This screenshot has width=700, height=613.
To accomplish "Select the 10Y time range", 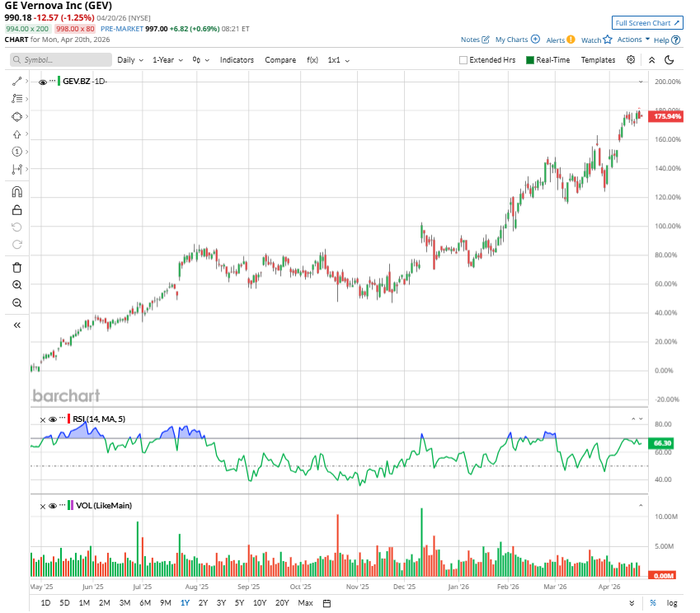I will coord(260,603).
